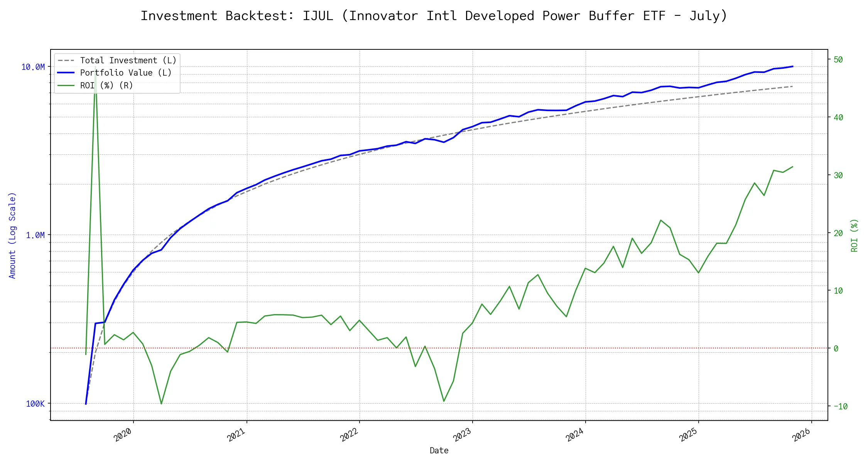This screenshot has width=868, height=463.
Task: Click the 10.0M left axis label
Action: 33,67
